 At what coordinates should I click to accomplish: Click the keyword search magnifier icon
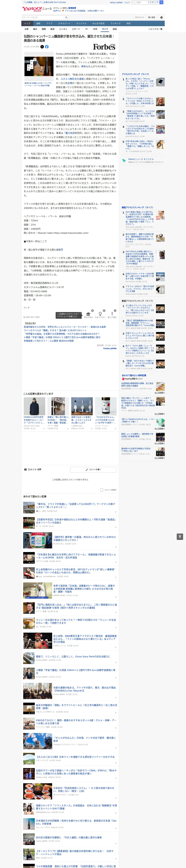(x=66, y=17)
